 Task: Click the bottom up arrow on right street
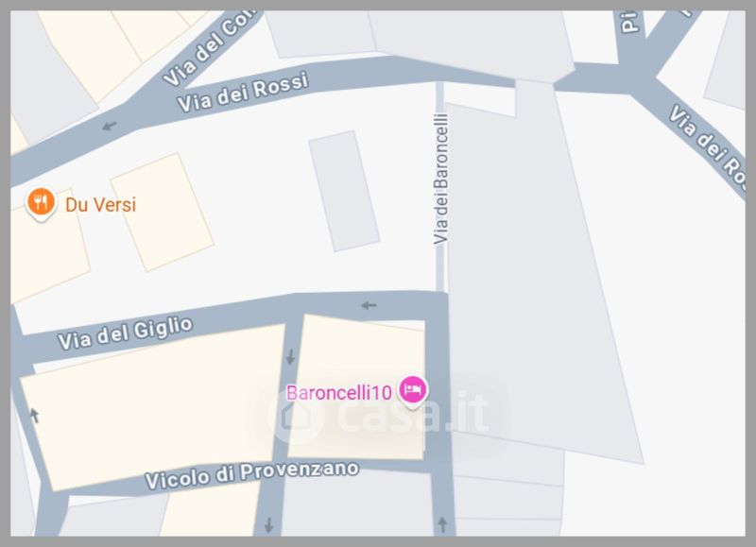[x=442, y=525]
